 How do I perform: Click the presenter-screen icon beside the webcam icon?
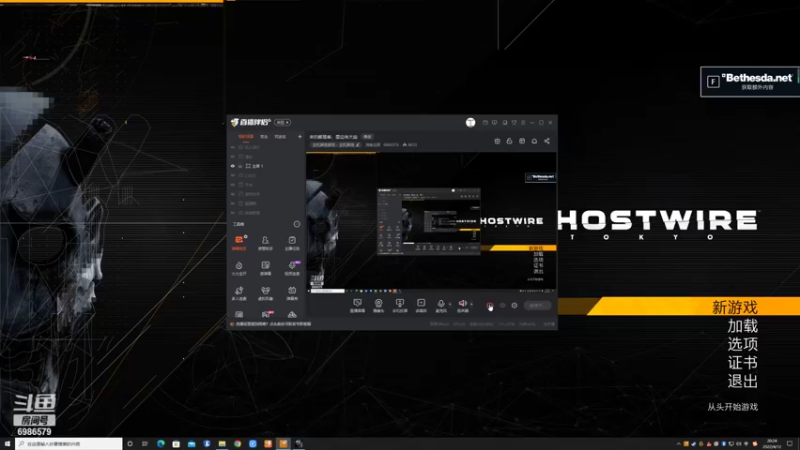pyautogui.click(x=399, y=303)
